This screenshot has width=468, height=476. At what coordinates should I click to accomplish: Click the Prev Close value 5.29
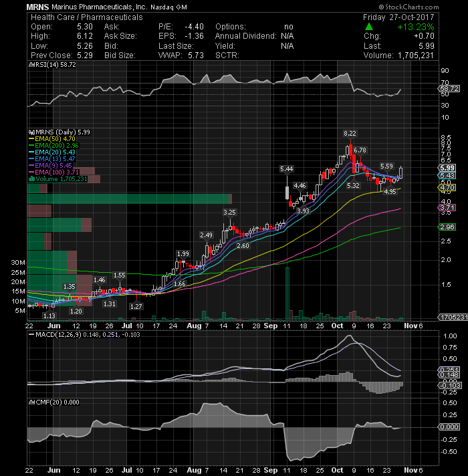[x=85, y=55]
